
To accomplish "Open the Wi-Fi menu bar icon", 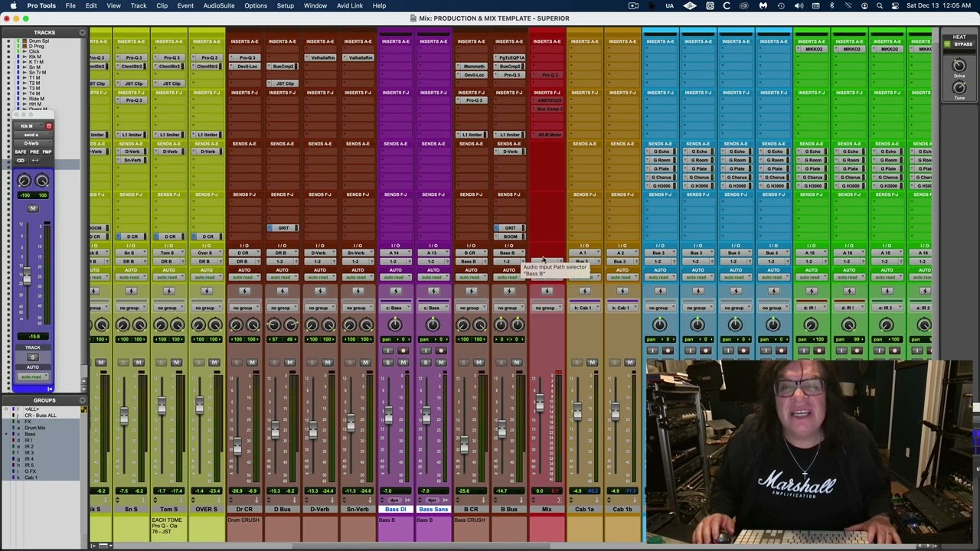I will tap(848, 5).
